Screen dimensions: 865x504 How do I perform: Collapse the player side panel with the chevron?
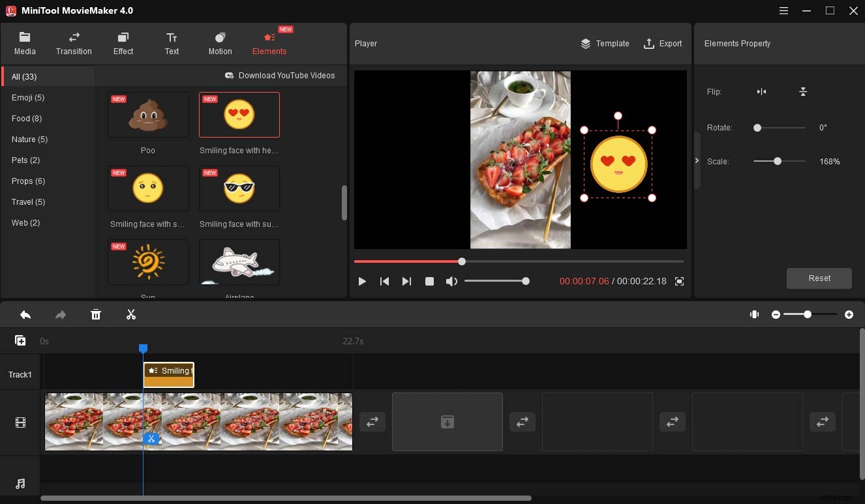point(697,160)
